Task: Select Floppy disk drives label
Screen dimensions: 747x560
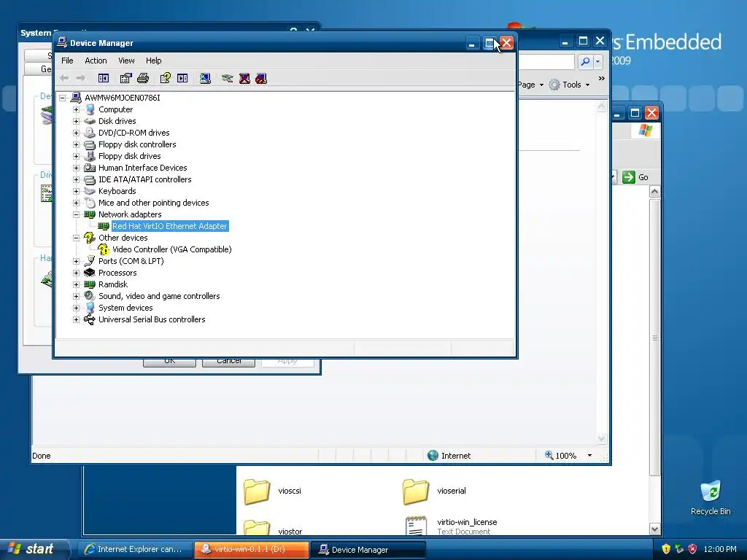Action: pos(130,156)
